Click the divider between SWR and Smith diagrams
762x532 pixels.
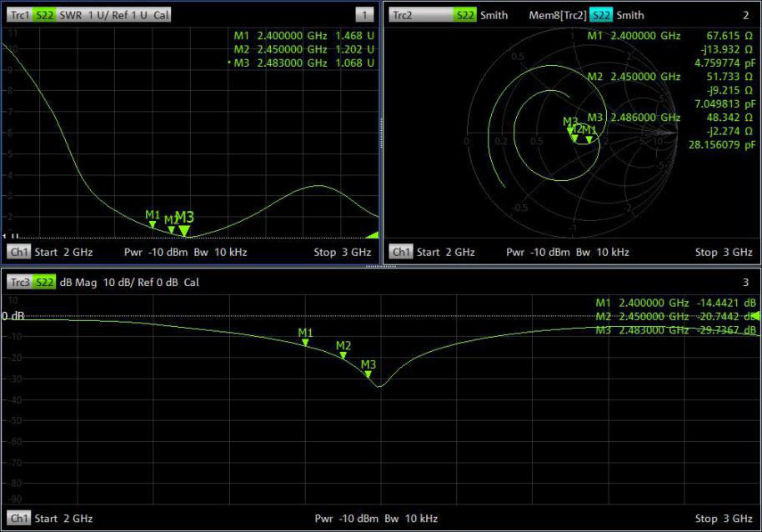382,133
